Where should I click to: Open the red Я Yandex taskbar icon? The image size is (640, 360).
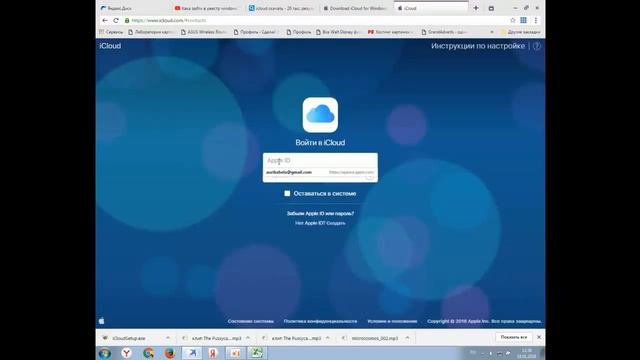(x=213, y=353)
